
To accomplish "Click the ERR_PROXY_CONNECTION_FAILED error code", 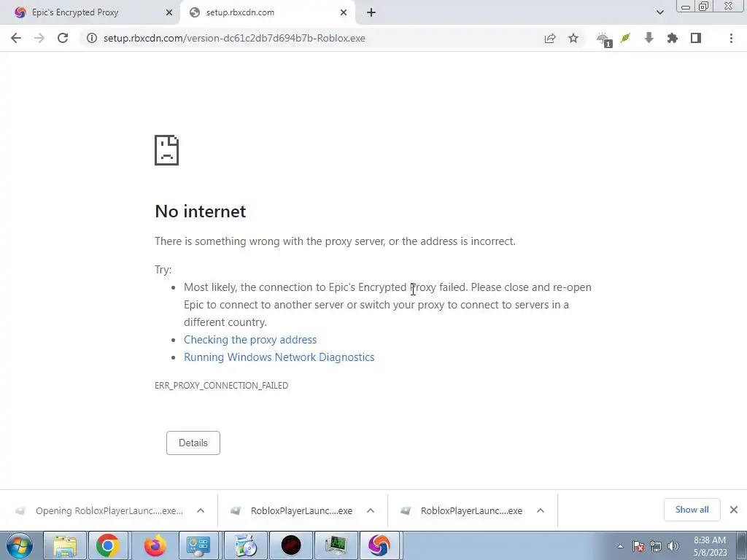I will (222, 386).
